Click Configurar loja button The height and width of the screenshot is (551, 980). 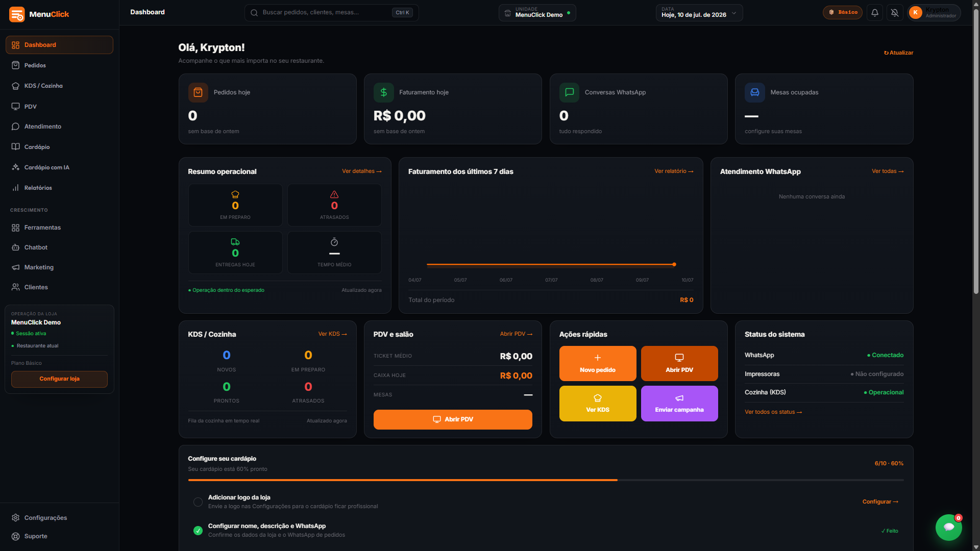(x=59, y=379)
